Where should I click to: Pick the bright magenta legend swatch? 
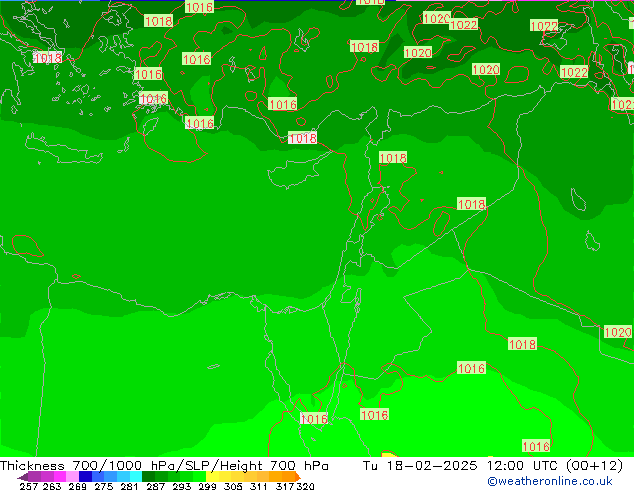[x=60, y=476]
